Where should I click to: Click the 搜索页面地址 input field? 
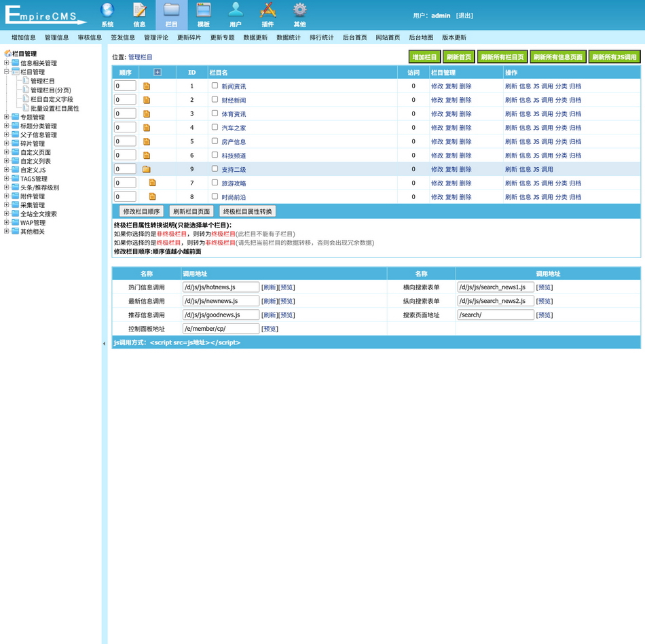click(495, 315)
